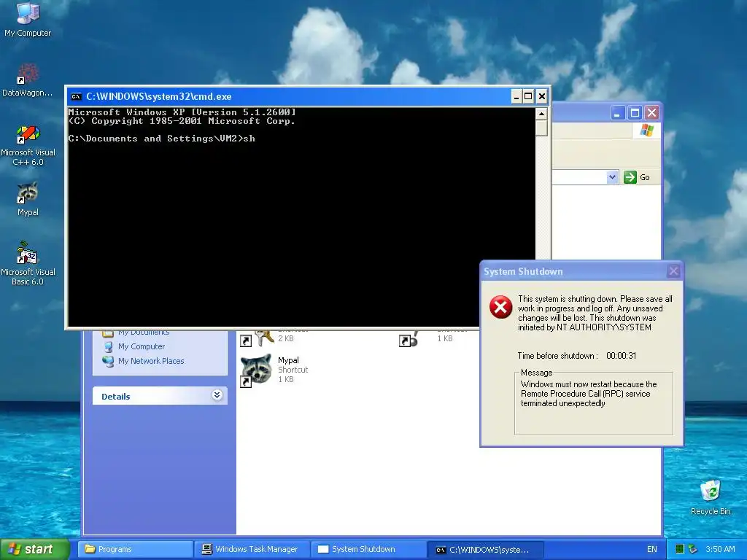Click the Windows flag logo in Explorer
747x560 pixels.
coord(646,130)
